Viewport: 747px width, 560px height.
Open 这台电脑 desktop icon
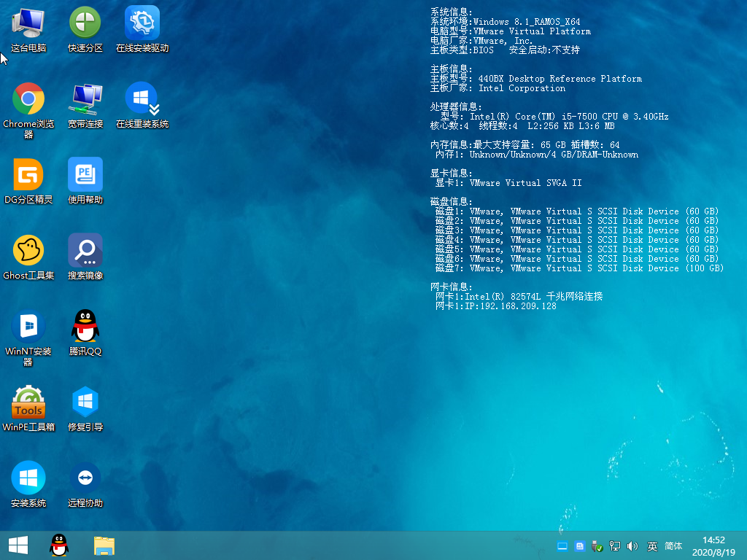[28, 29]
